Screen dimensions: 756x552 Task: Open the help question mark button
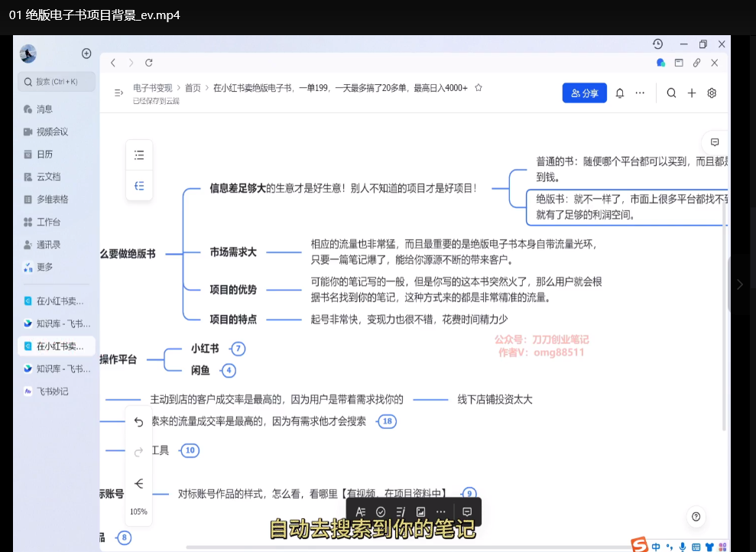click(x=696, y=517)
